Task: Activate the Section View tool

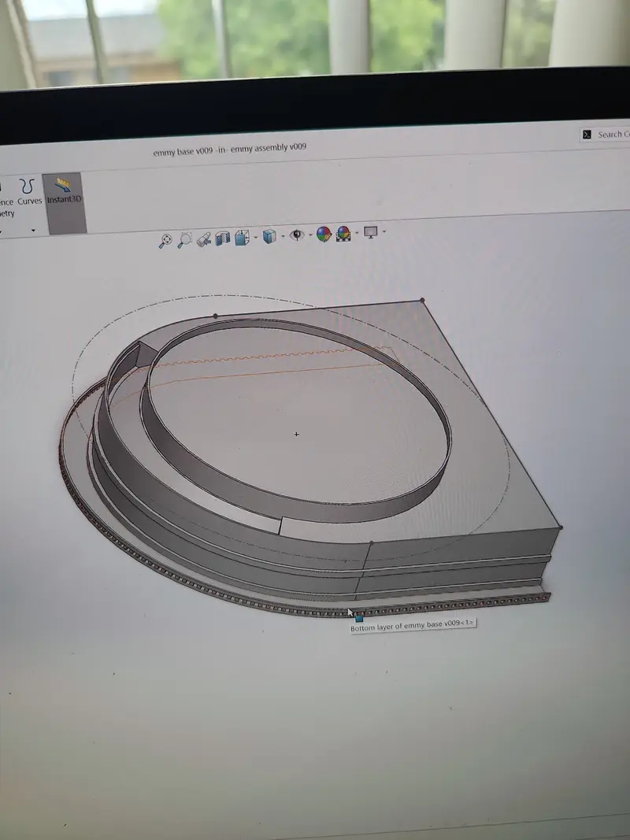Action: coord(222,238)
